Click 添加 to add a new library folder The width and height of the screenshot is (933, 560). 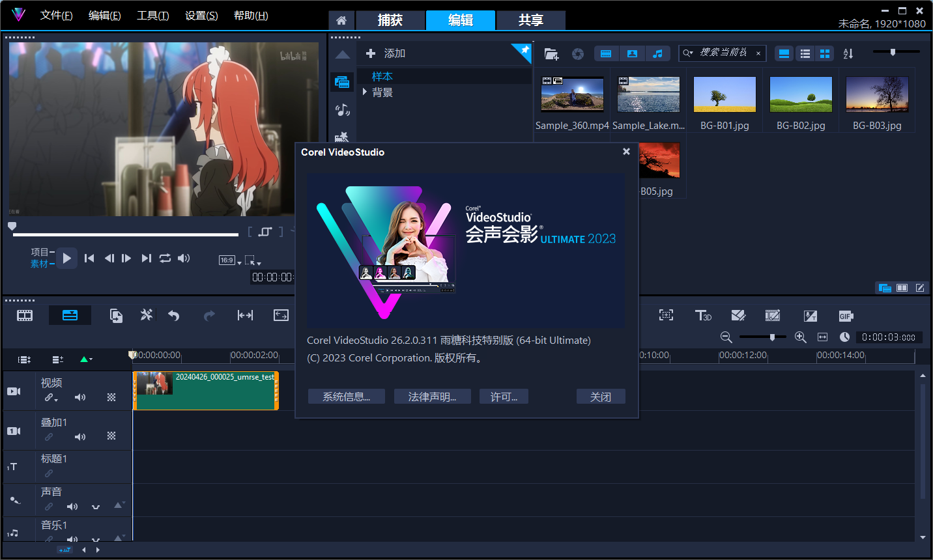[x=386, y=53]
